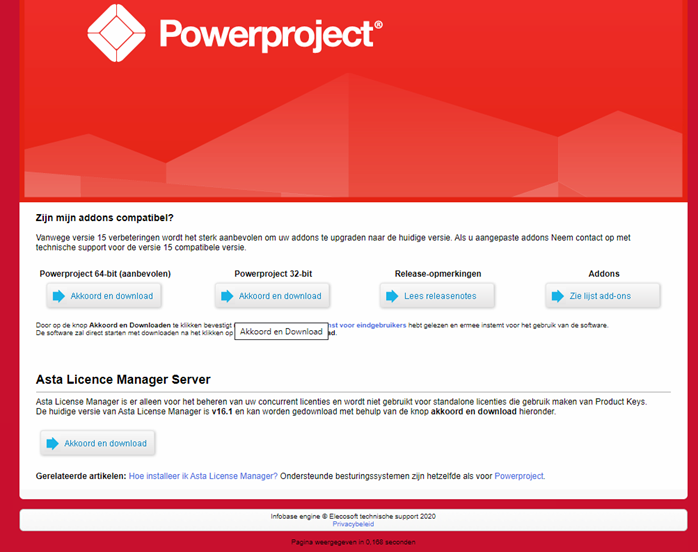Viewport: 698px width, 552px height.
Task: Open the 'voor eindgebruikers' agreement link
Action: 367,325
